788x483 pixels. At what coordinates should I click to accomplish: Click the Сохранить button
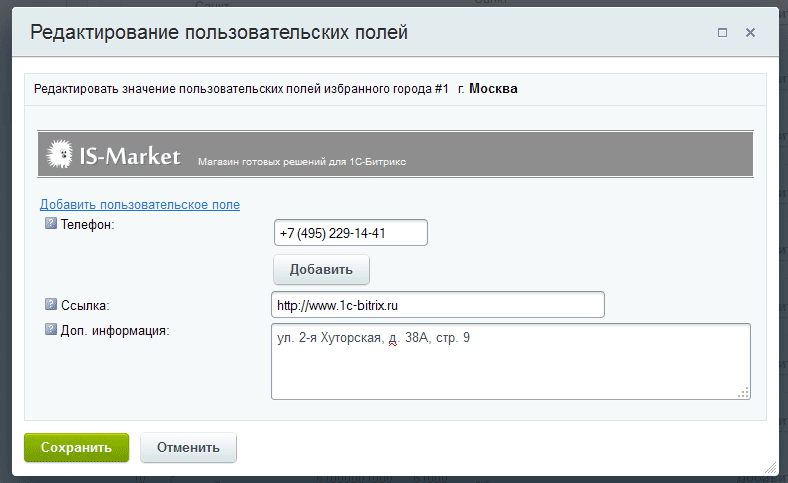point(76,447)
